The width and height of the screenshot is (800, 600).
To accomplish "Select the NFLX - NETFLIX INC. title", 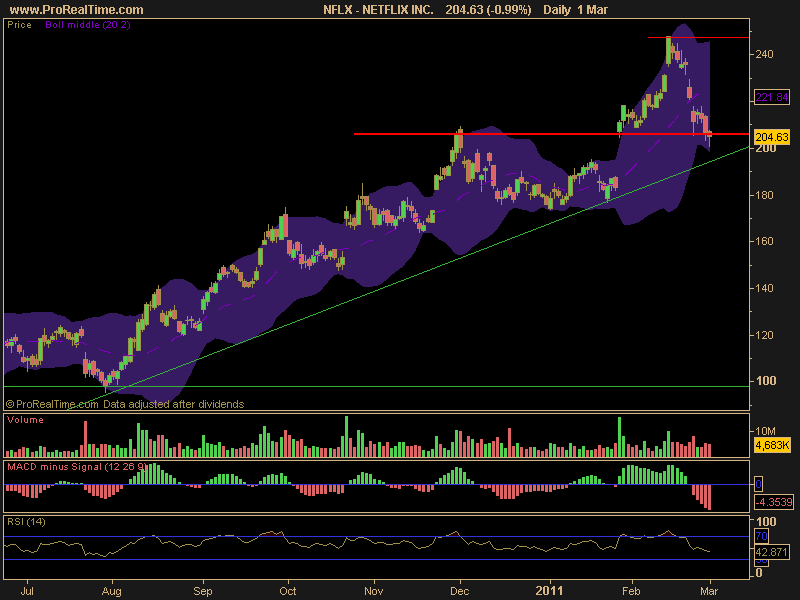I will 378,10.
